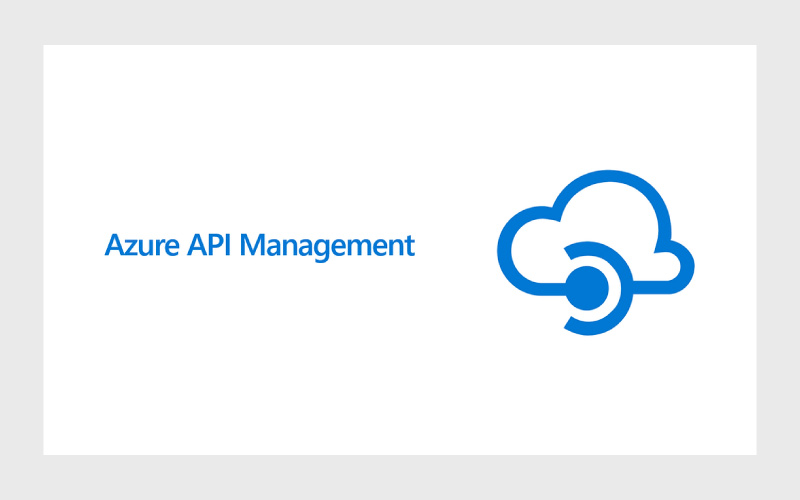The image size is (800, 500).
Task: Click the rounded right edge of the cloud outline
Action: (687, 266)
